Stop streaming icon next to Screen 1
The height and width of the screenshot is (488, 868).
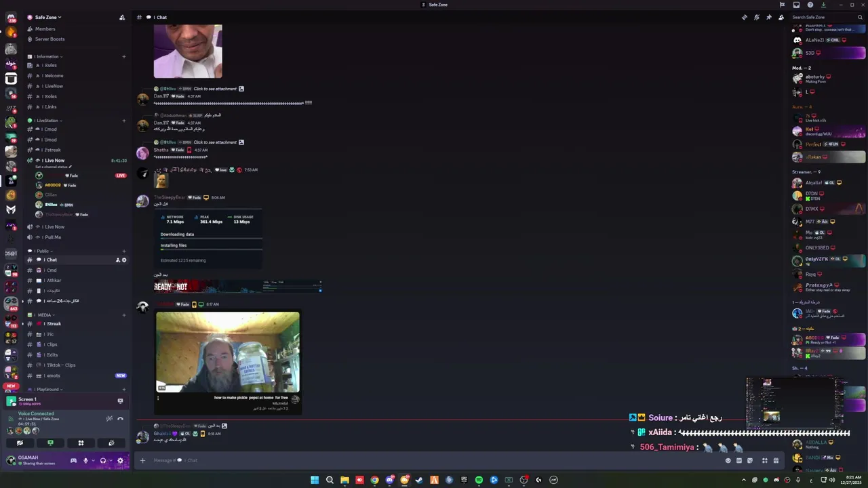point(120,401)
